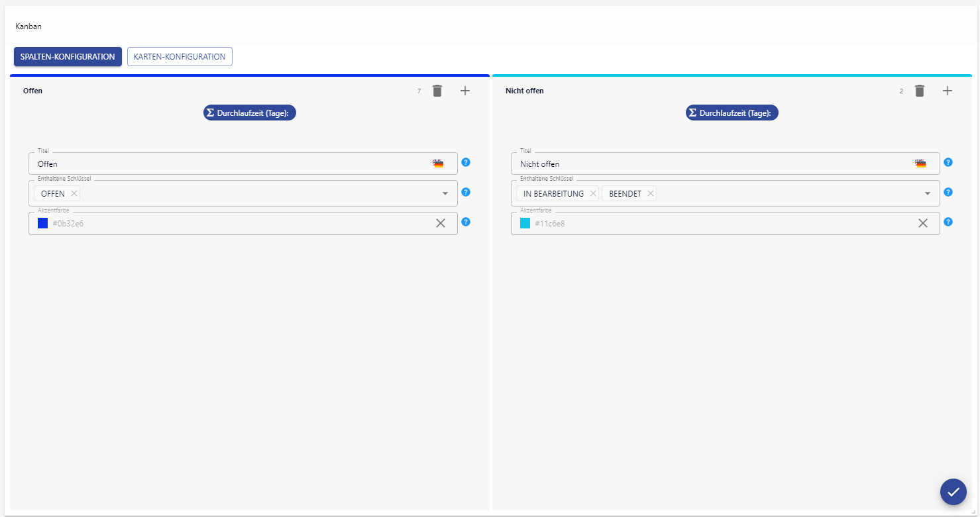Expand the Enthaltene Schlüssel dropdown in Offen column
The image size is (980, 517).
coord(445,193)
